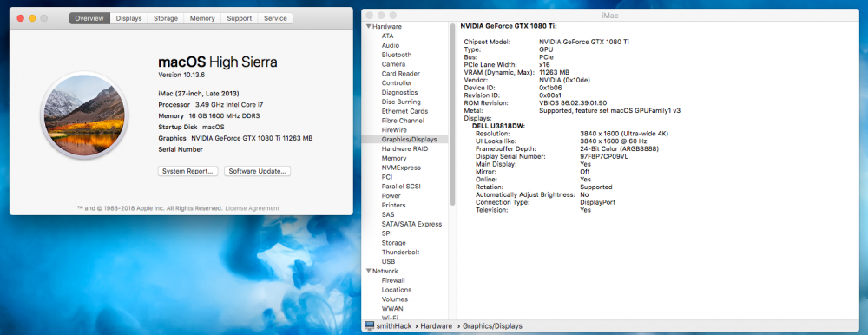The image size is (868, 335).
Task: Select SPI in the sidebar
Action: click(x=386, y=233)
